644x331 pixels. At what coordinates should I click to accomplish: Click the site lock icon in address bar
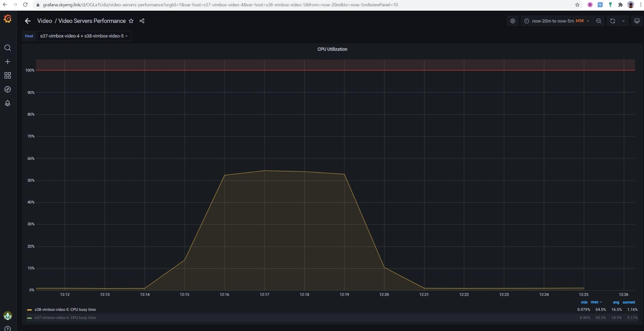(x=38, y=5)
